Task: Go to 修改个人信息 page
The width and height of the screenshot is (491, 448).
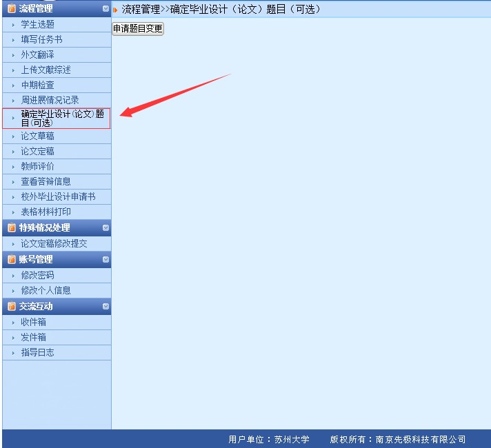Action: point(57,291)
